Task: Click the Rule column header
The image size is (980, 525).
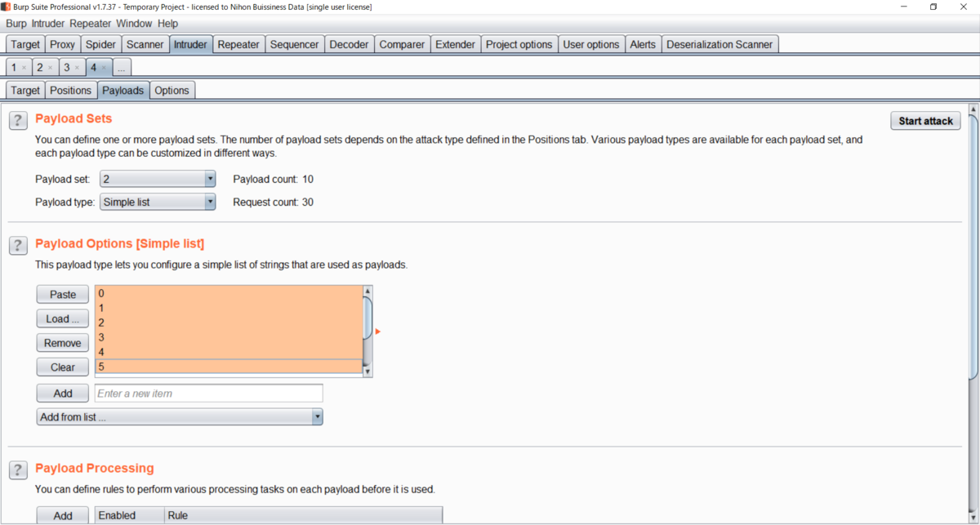Action: [x=303, y=516]
